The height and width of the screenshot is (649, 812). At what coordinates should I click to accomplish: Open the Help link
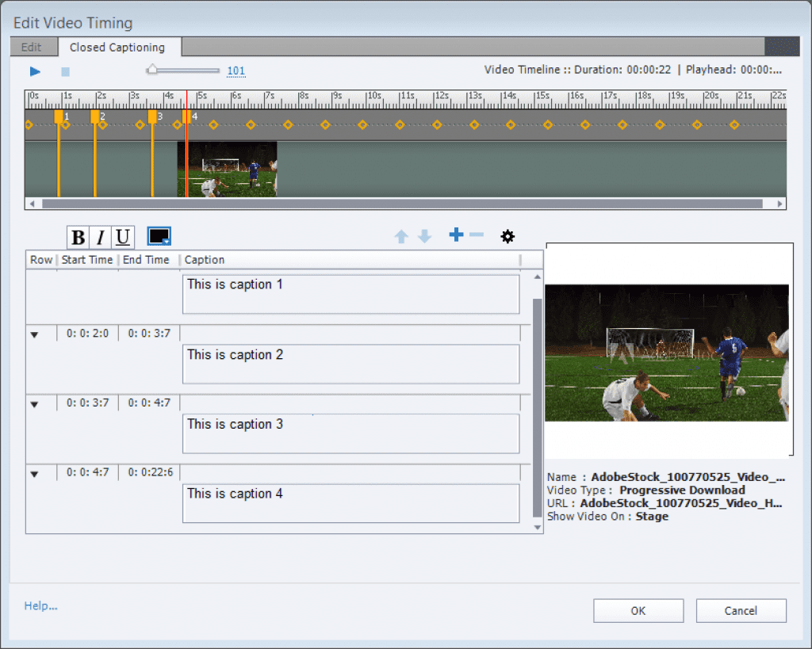click(41, 605)
